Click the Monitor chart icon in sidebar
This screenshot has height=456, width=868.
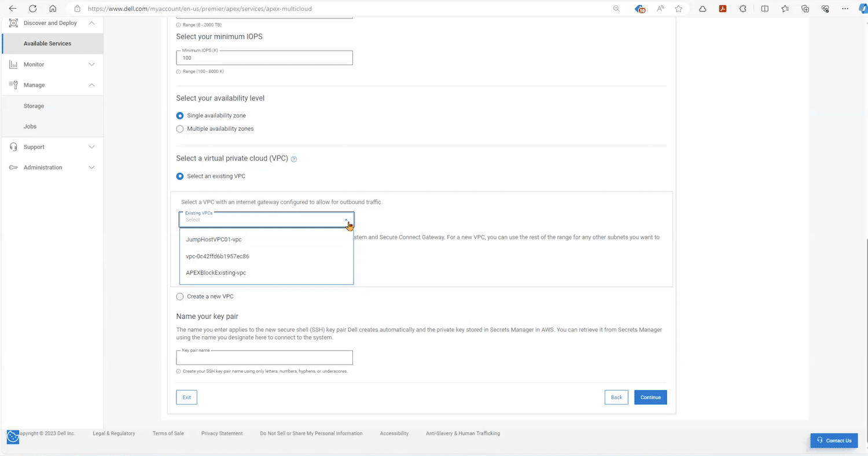click(x=13, y=64)
